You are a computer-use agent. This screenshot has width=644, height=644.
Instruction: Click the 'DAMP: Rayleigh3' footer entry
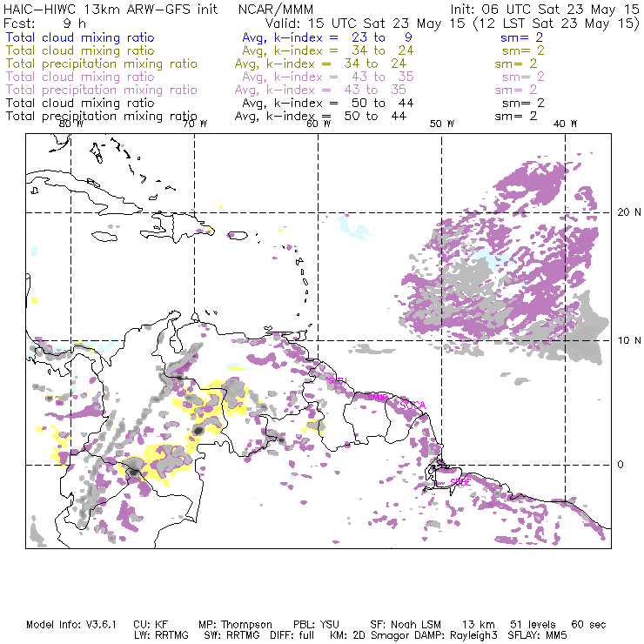coord(456,636)
